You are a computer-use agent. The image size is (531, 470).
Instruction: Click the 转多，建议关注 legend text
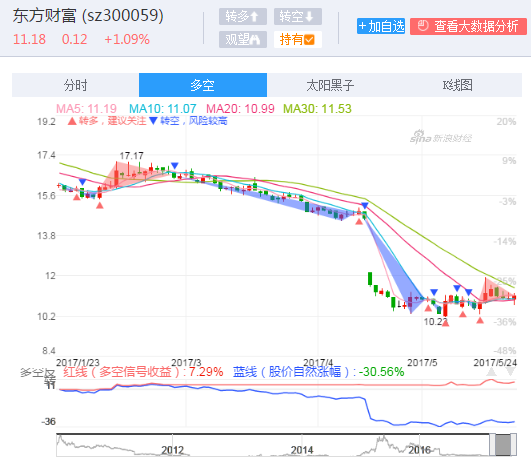(112, 121)
